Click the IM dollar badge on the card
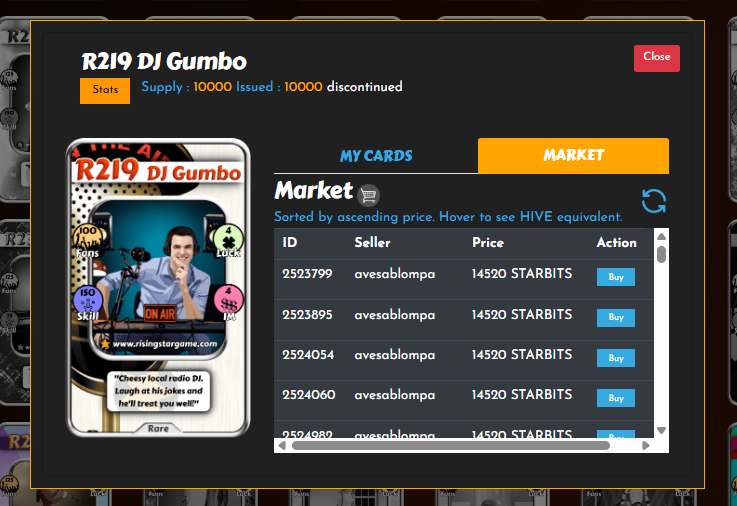 (x=229, y=303)
